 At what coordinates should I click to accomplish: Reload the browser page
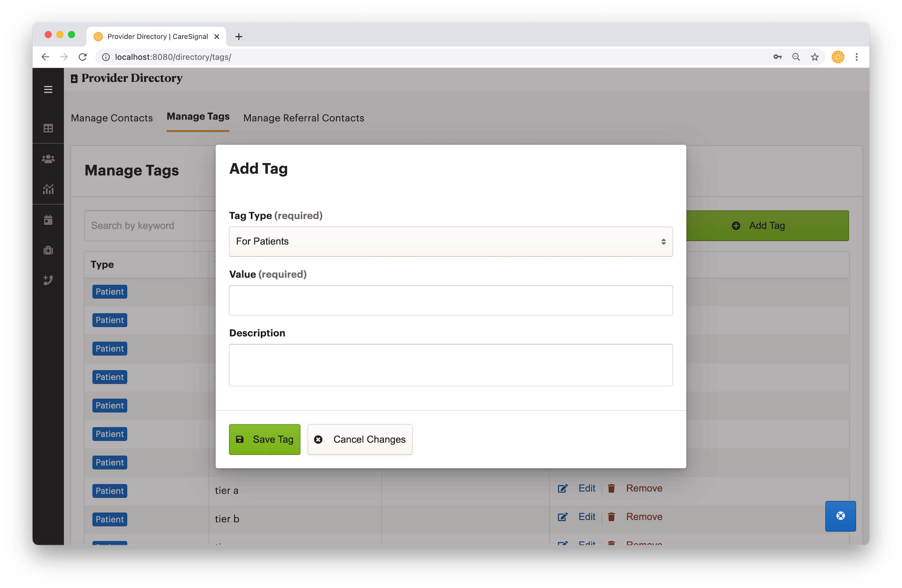83,57
